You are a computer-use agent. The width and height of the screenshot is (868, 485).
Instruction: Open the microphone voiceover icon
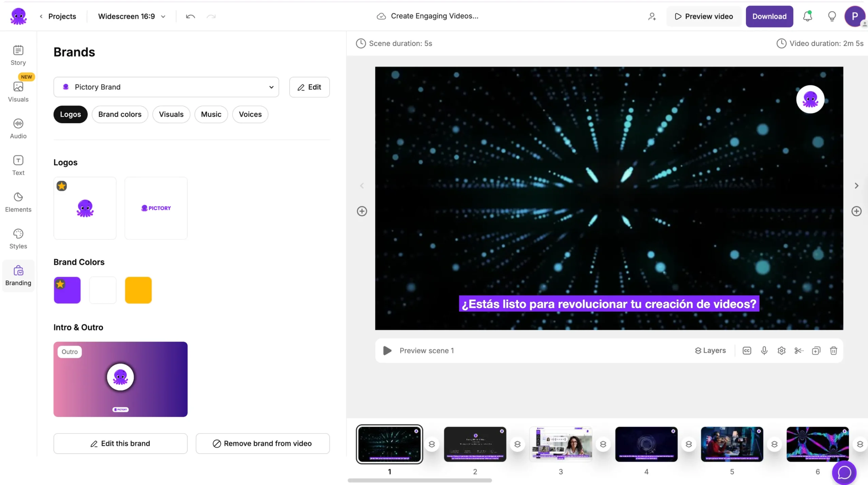click(764, 351)
